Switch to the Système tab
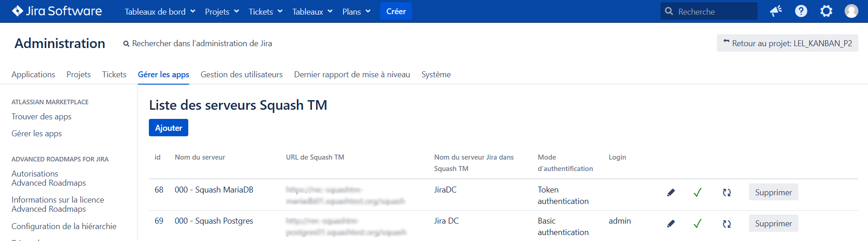The image size is (868, 241). click(436, 75)
